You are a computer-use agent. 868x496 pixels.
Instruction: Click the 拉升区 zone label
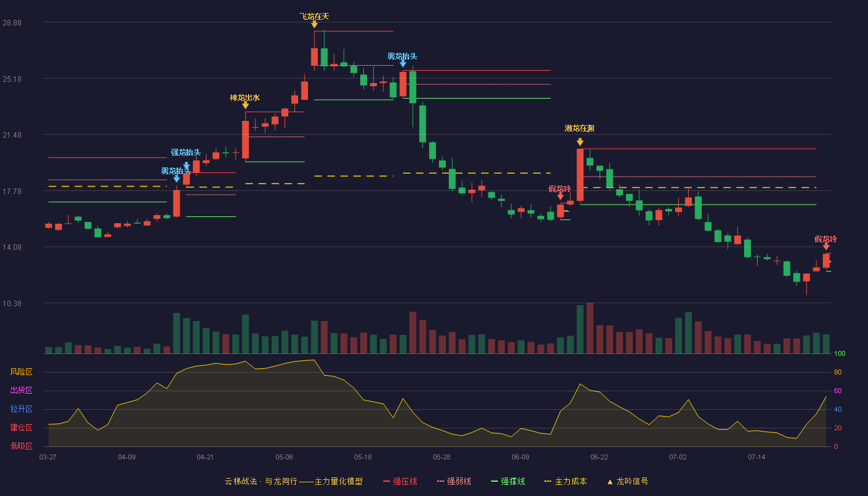[21, 409]
